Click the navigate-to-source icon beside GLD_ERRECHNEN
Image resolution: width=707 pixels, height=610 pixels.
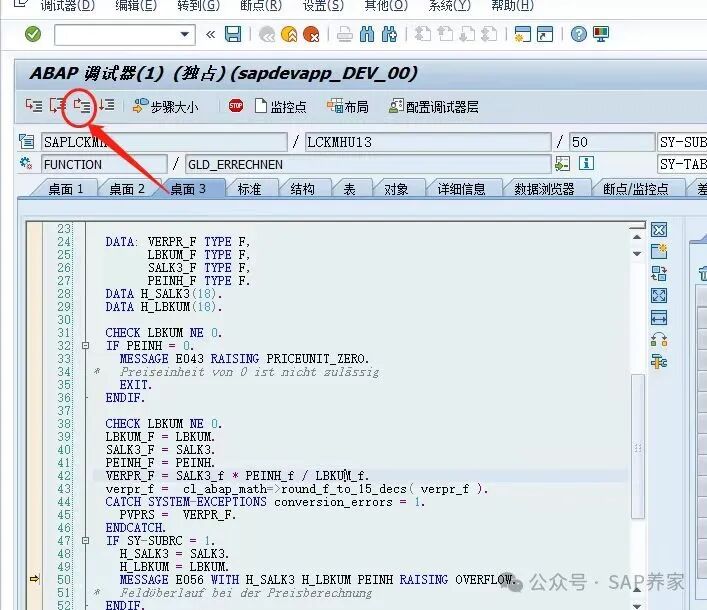tap(562, 164)
